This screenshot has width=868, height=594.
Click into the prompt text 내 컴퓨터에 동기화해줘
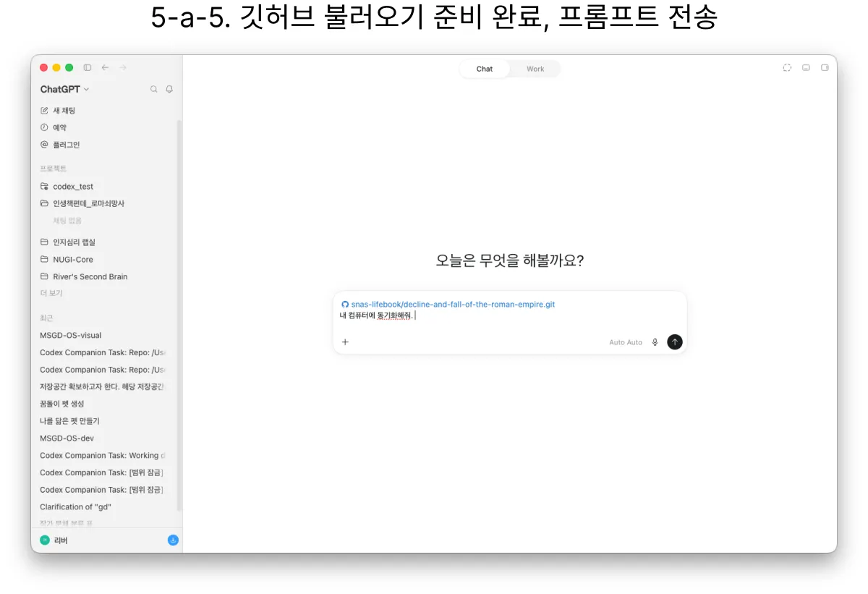[x=376, y=315]
